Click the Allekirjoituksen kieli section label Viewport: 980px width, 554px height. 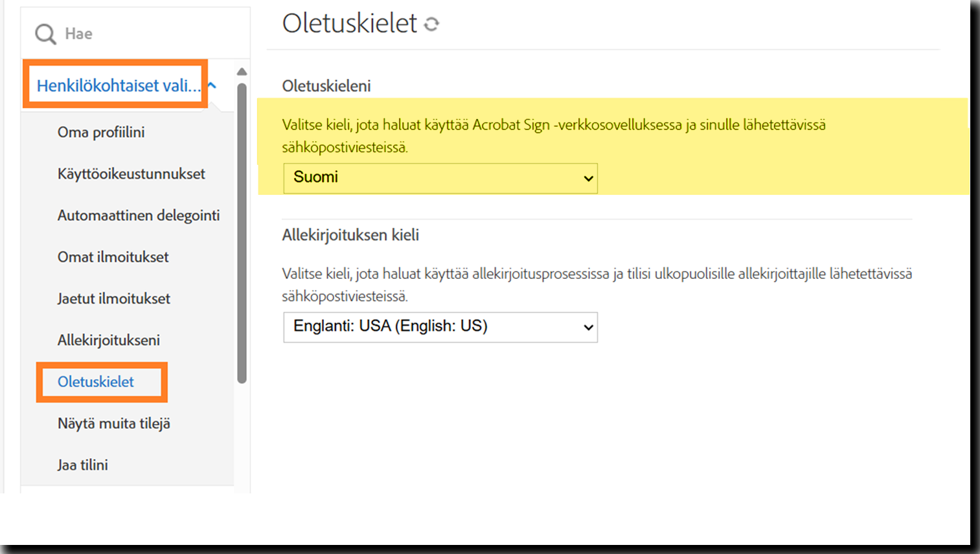pyautogui.click(x=350, y=235)
